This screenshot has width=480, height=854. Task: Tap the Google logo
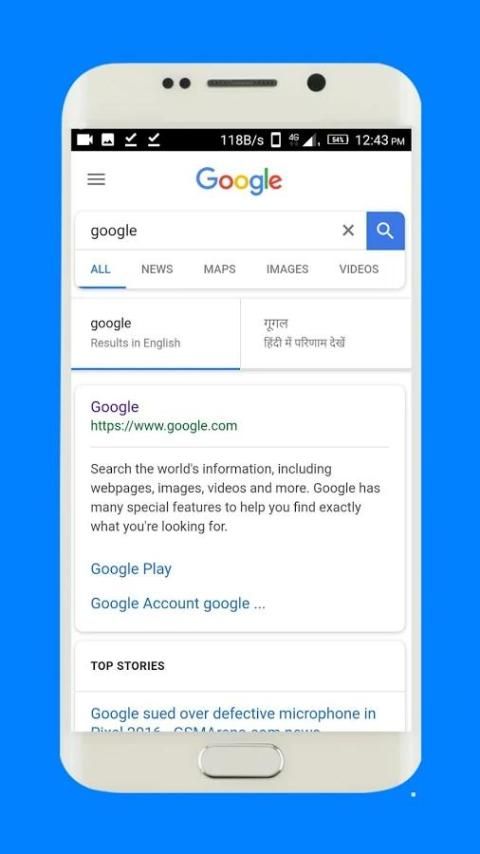coord(239,181)
